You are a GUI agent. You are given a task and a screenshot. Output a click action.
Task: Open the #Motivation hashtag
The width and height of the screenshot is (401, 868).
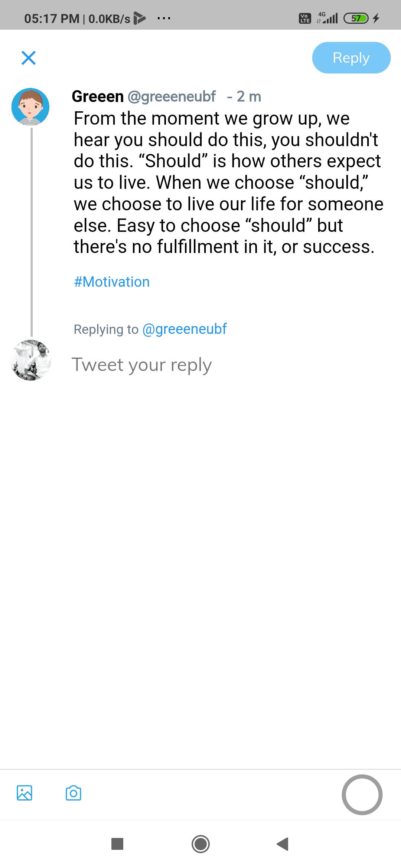pos(112,282)
